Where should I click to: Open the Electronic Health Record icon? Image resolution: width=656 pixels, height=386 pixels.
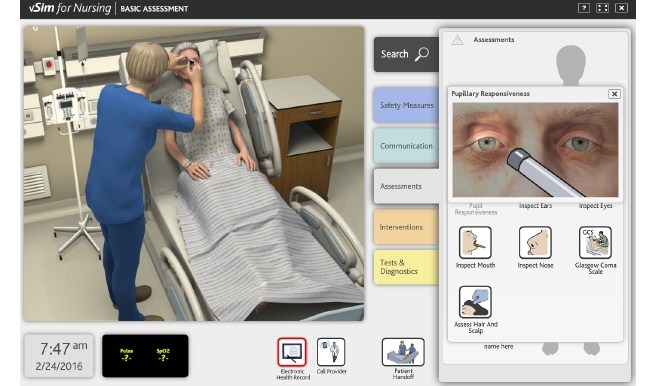292,352
